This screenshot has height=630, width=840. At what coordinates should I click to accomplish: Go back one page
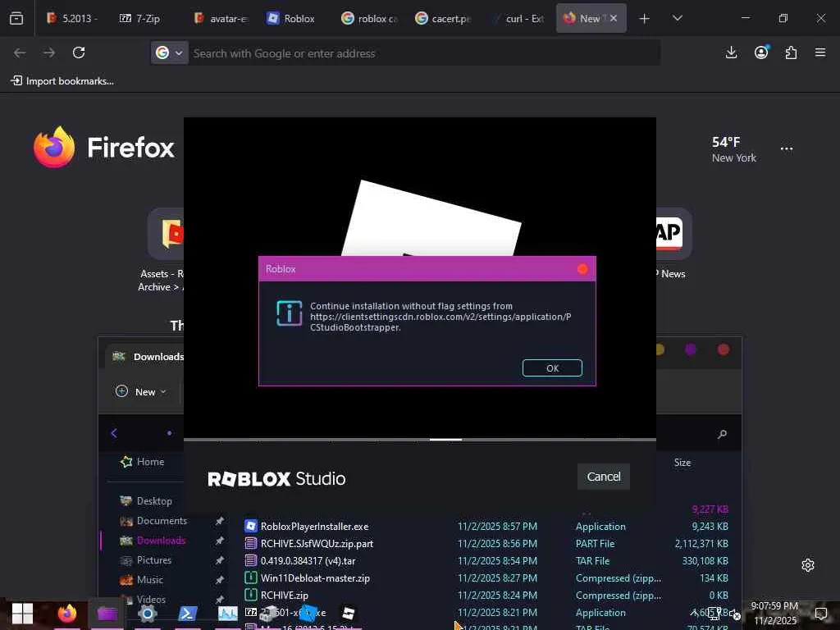click(x=20, y=52)
